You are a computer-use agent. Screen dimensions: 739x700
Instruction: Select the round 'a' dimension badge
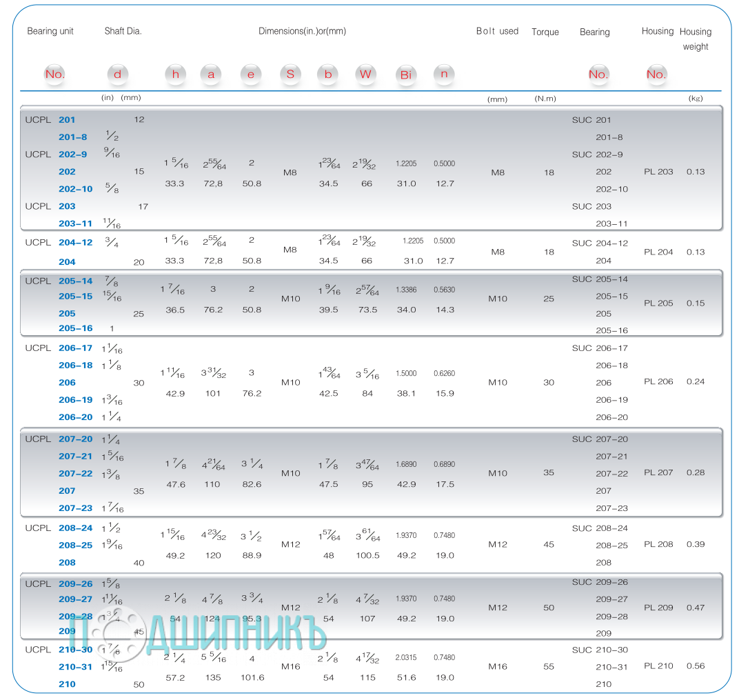pyautogui.click(x=211, y=74)
